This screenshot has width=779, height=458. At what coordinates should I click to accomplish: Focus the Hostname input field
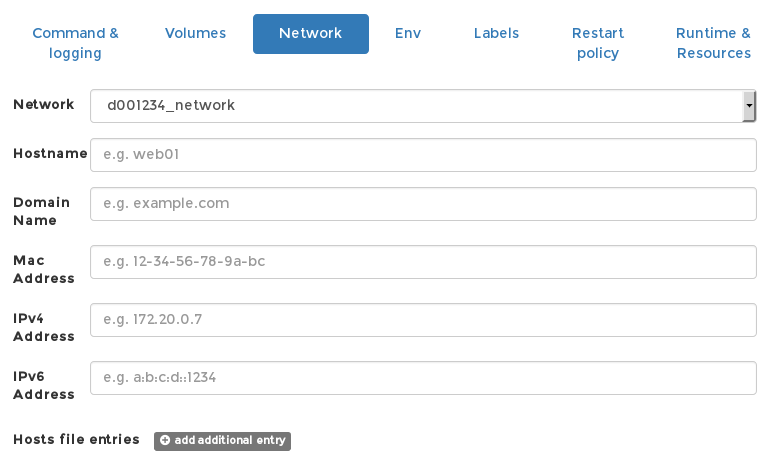[423, 155]
